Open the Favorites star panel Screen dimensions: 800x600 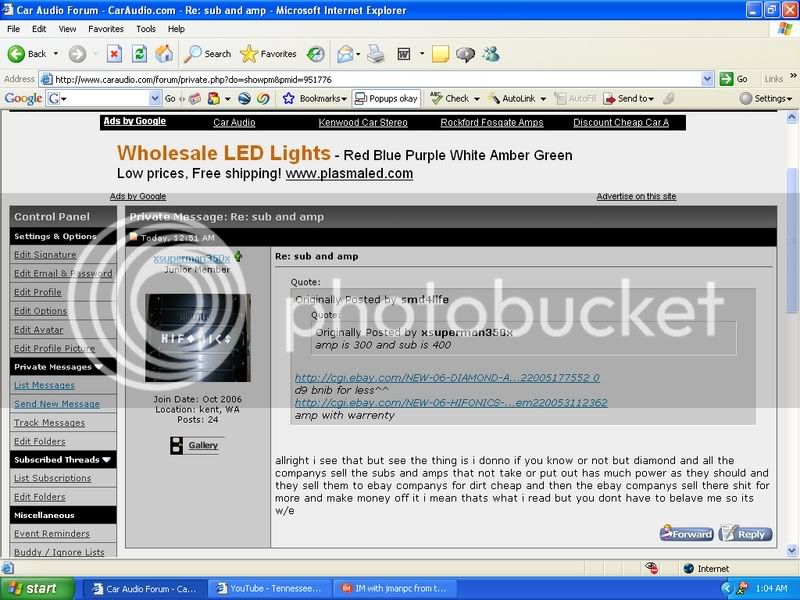tap(268, 54)
